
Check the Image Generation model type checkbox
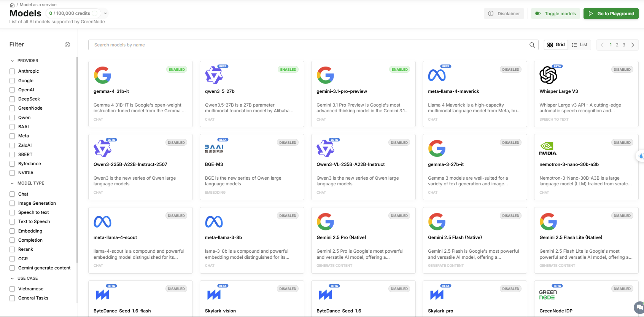coord(12,203)
